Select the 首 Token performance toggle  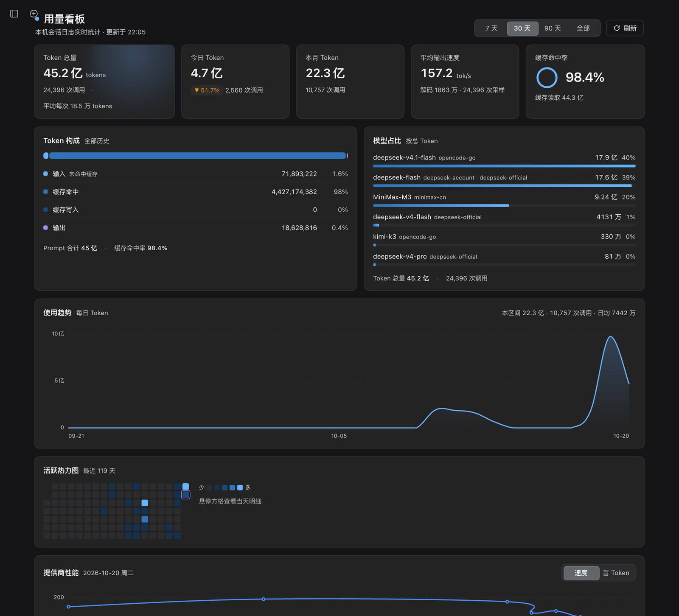pos(616,573)
